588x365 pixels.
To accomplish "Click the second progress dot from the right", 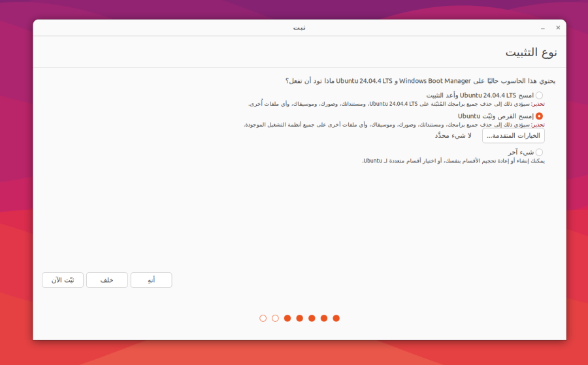I will point(324,318).
